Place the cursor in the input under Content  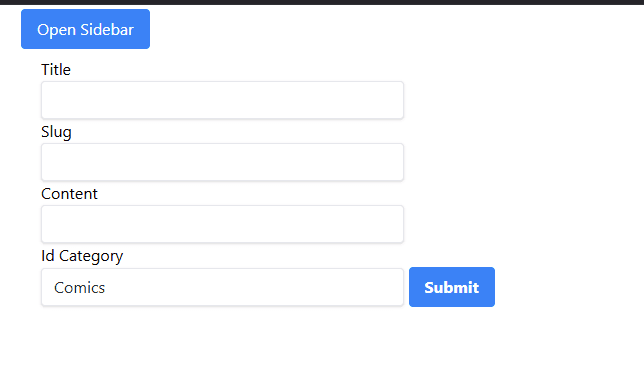[222, 224]
